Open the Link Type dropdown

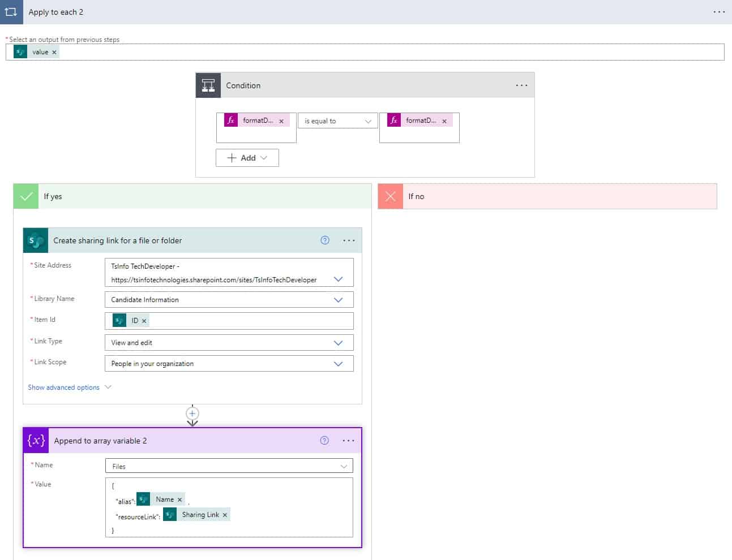pyautogui.click(x=339, y=342)
